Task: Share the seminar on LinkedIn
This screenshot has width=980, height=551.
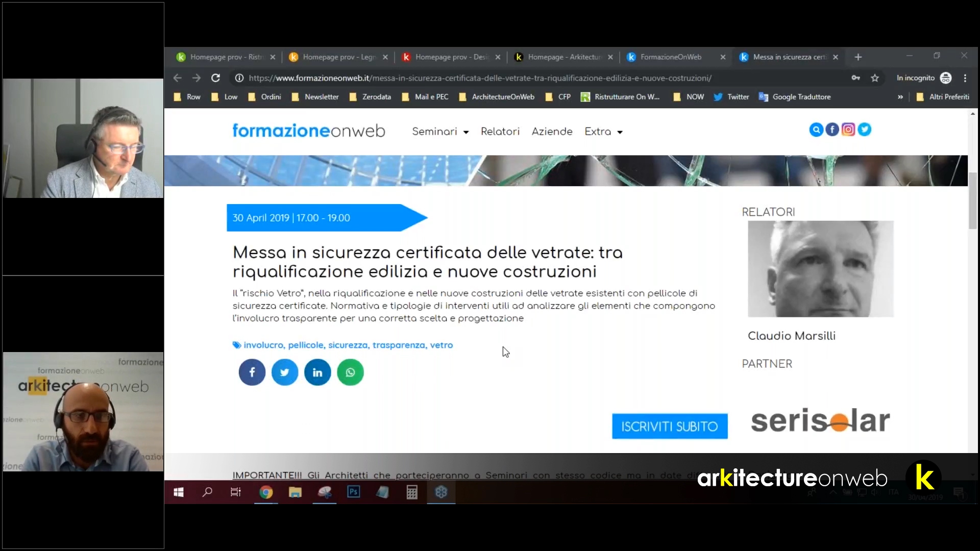Action: pos(317,372)
